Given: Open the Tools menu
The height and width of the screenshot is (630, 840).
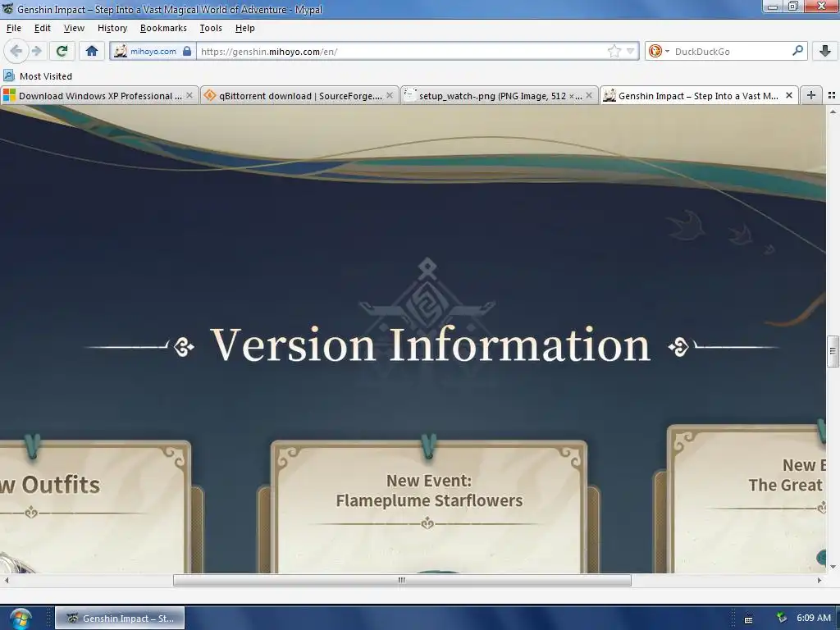Looking at the screenshot, I should point(211,28).
